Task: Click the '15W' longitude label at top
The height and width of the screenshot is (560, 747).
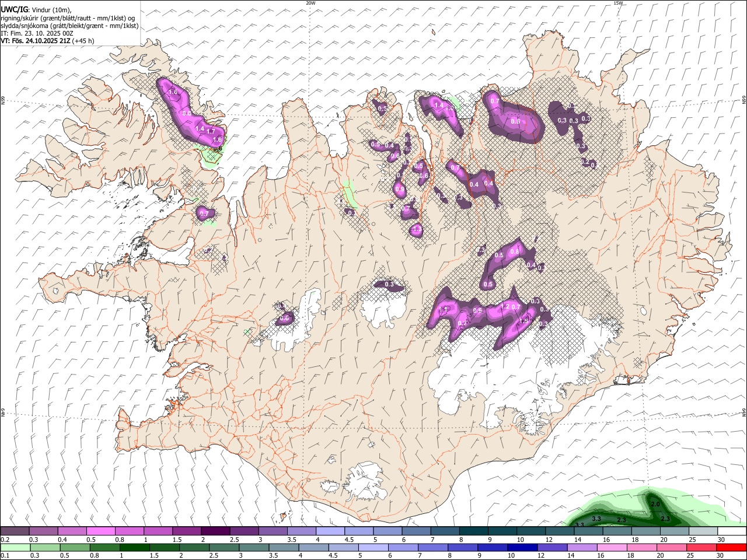Action: pyautogui.click(x=618, y=3)
